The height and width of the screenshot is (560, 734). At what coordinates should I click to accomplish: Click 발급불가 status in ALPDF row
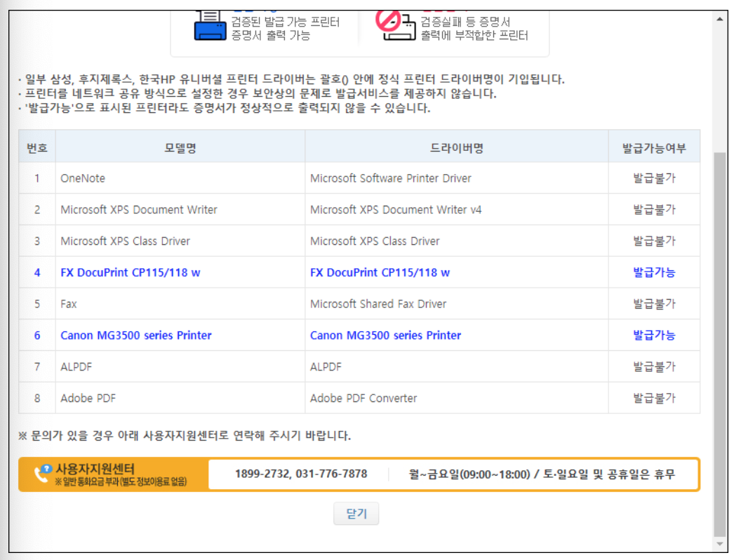[x=654, y=366]
